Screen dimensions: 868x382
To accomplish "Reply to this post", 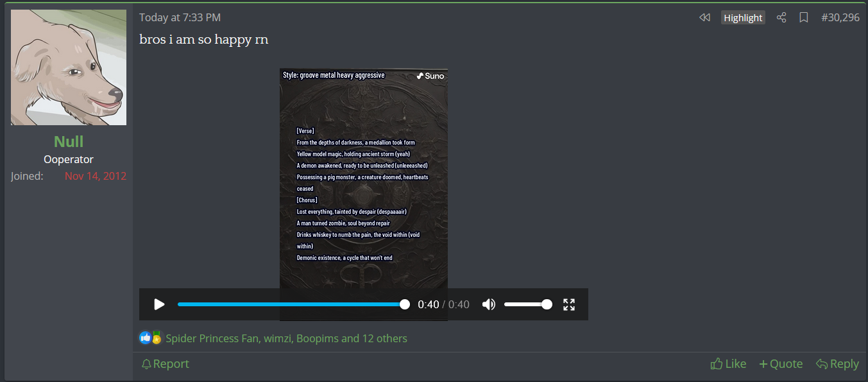I will click(x=837, y=364).
